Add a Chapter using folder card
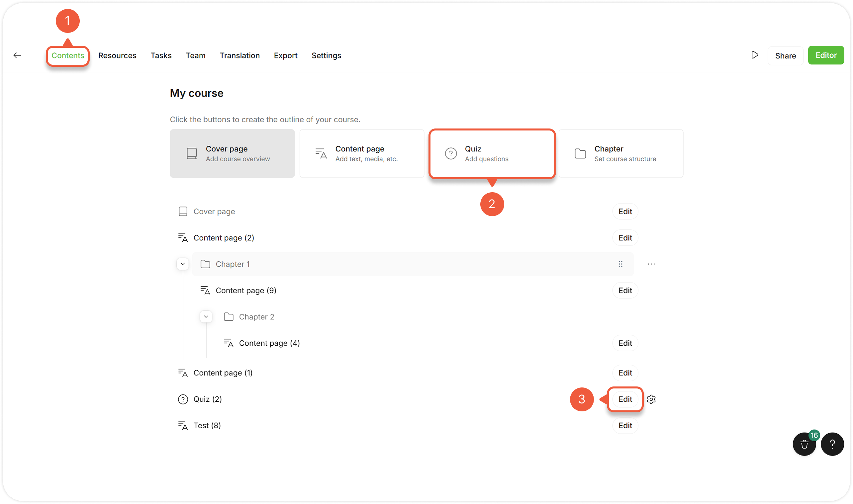The width and height of the screenshot is (853, 504). click(620, 153)
